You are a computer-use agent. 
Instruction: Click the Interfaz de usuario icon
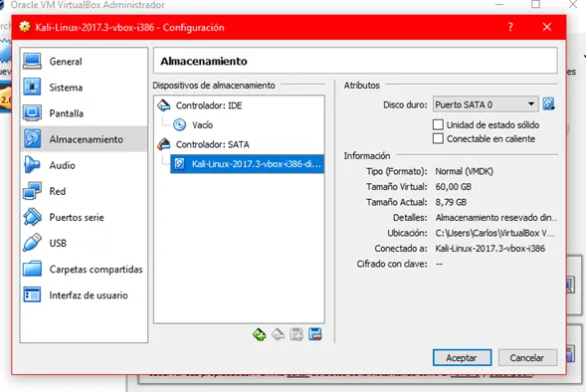click(32, 294)
